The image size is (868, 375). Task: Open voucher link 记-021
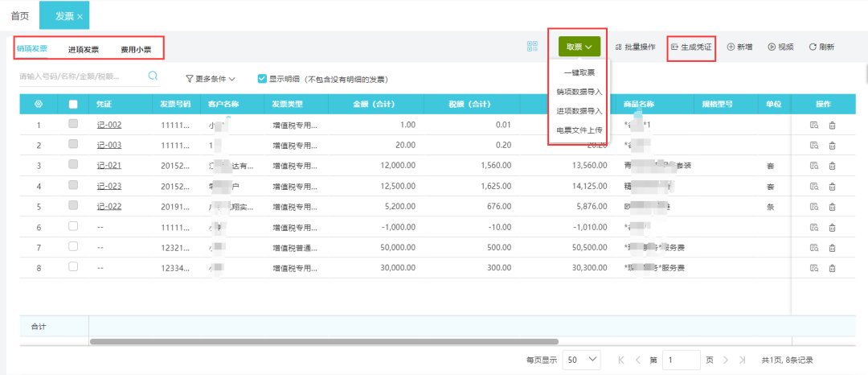(109, 166)
